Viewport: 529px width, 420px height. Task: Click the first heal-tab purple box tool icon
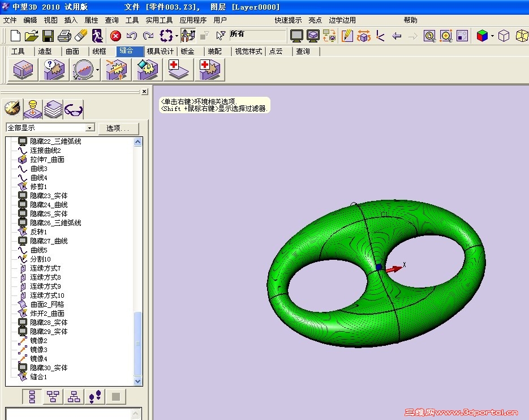(x=23, y=70)
